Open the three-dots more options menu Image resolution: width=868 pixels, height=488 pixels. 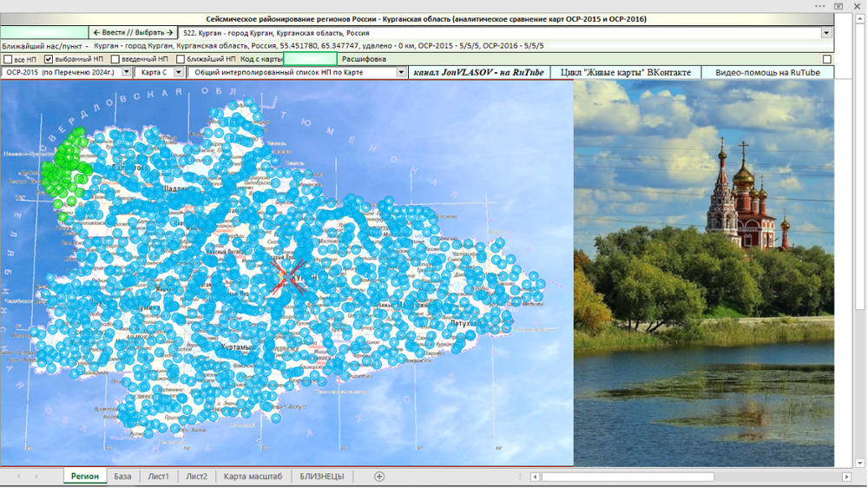(820, 6)
